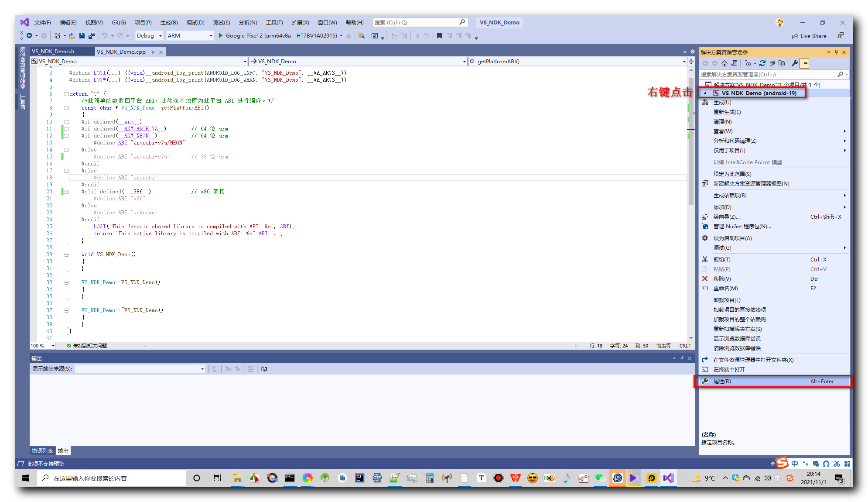Collapse the VS NDK Demo (android-19) tree node
This screenshot has width=868, height=502.
pos(705,93)
